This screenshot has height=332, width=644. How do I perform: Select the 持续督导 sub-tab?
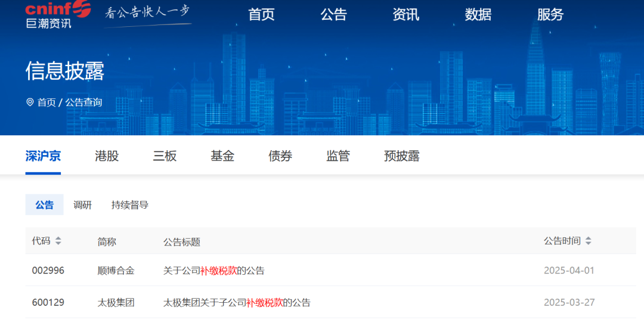click(130, 205)
